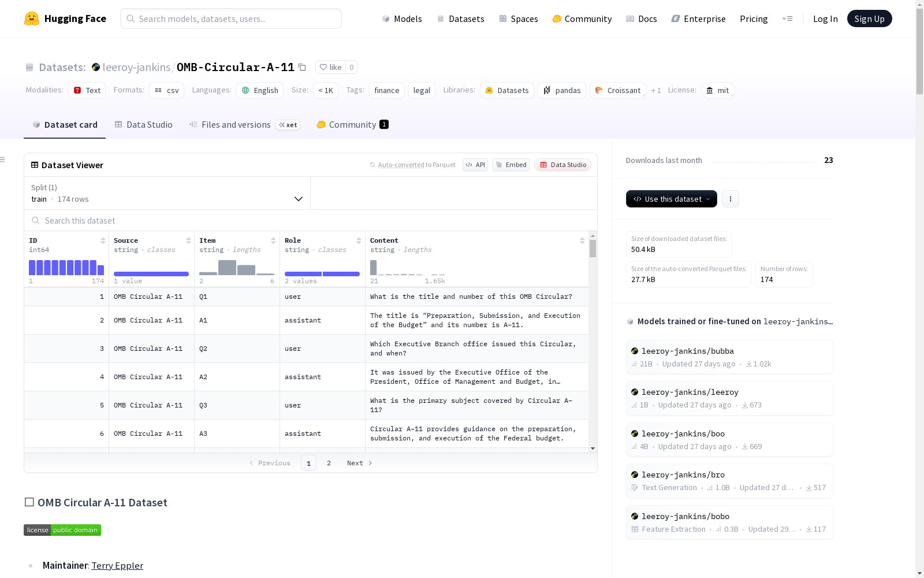Image resolution: width=924 pixels, height=578 pixels.
Task: Click the Content lengths histogram
Action: [x=408, y=267]
